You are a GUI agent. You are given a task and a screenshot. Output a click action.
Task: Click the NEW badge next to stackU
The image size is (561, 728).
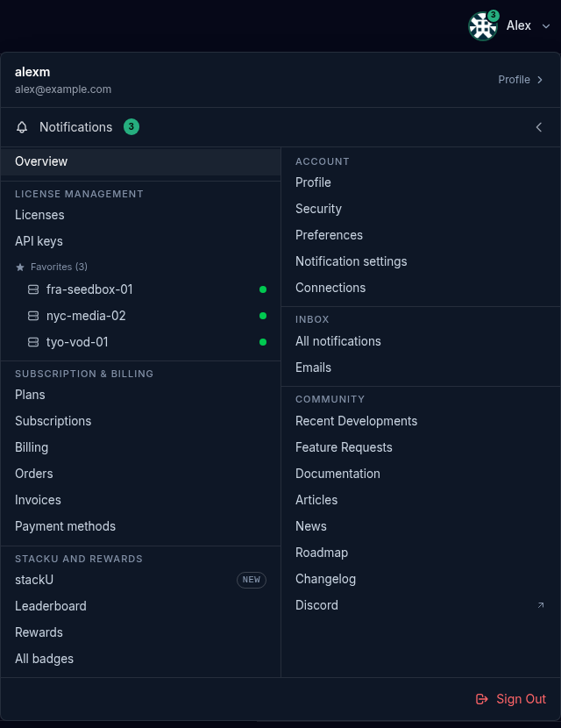click(x=252, y=580)
